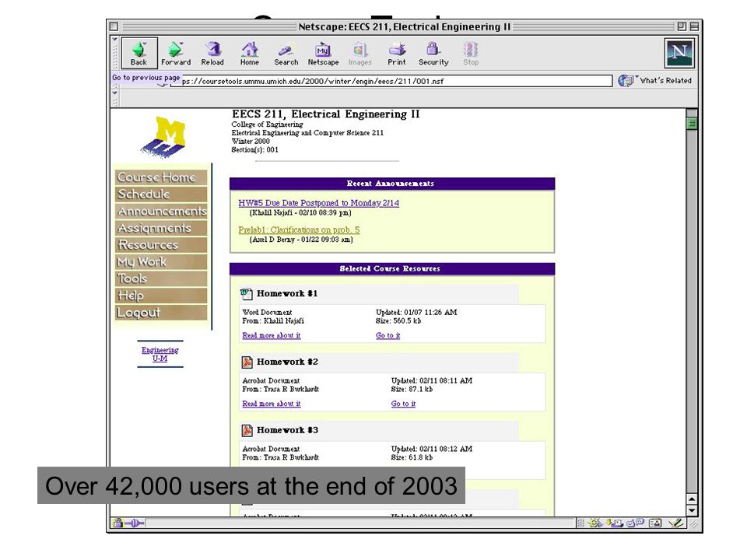747x560 pixels.
Task: Click the Selected Course Resources header bar
Action: [x=392, y=268]
